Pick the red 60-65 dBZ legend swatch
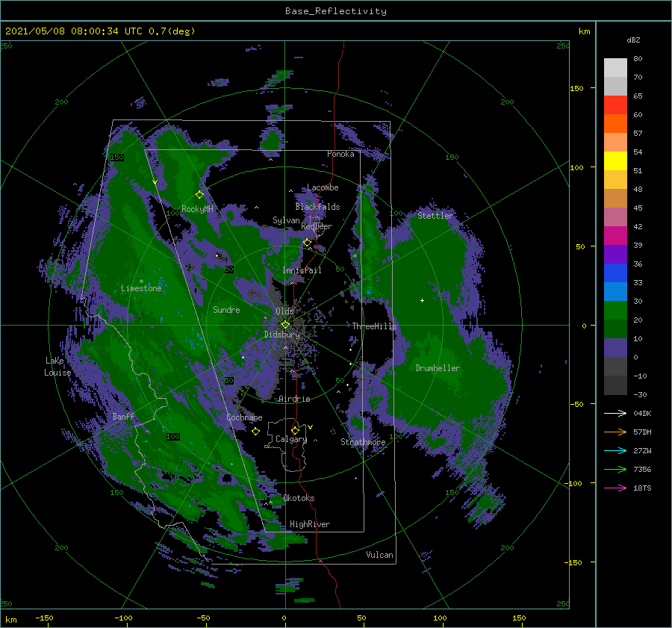672x628 pixels. point(615,105)
